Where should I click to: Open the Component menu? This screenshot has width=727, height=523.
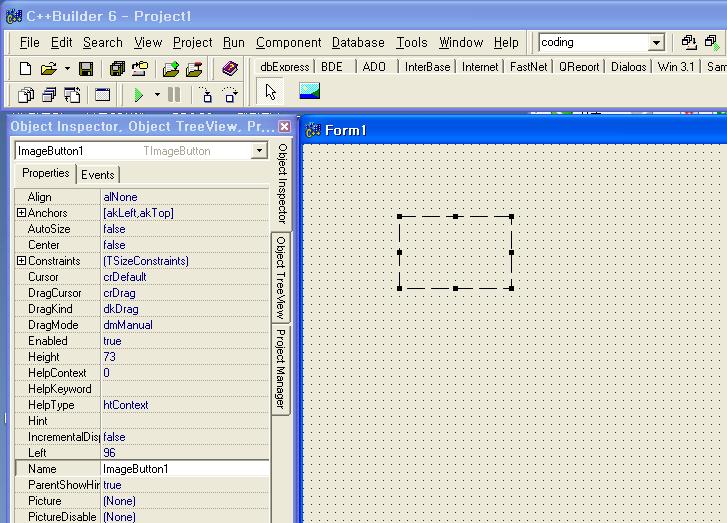click(x=288, y=43)
